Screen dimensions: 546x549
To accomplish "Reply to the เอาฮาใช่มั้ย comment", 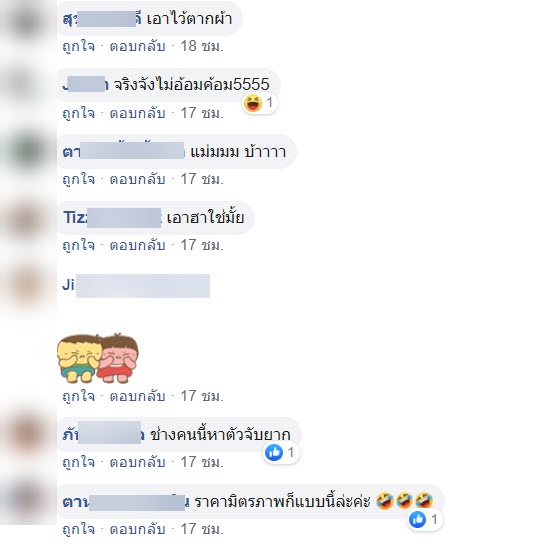I will coord(137,245).
